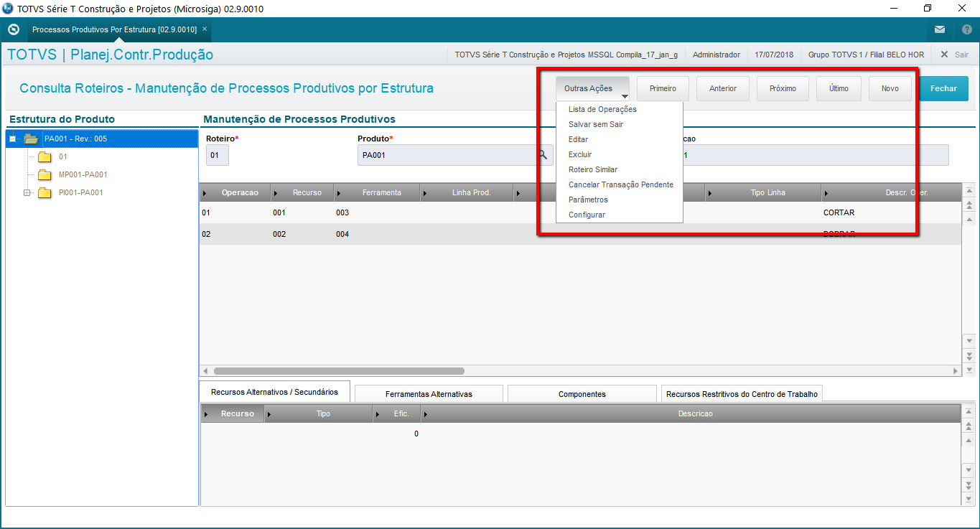Click Operacao cell 02 in the grid

(x=206, y=234)
